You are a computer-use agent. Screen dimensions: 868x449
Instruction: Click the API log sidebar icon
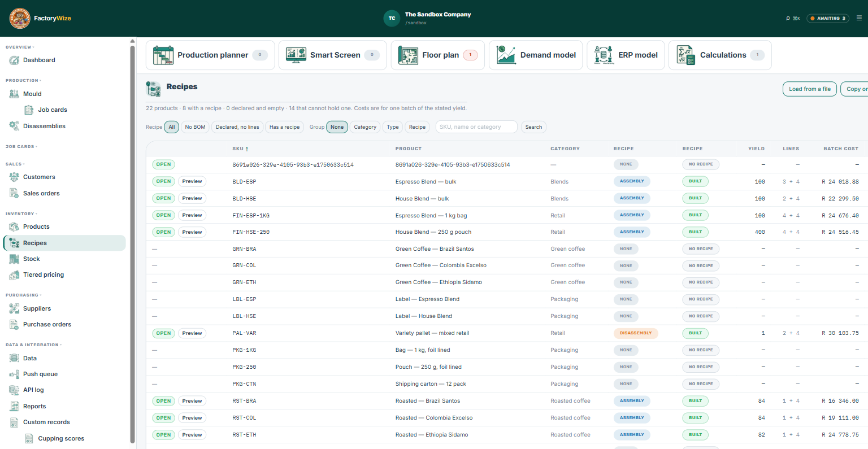click(x=14, y=390)
